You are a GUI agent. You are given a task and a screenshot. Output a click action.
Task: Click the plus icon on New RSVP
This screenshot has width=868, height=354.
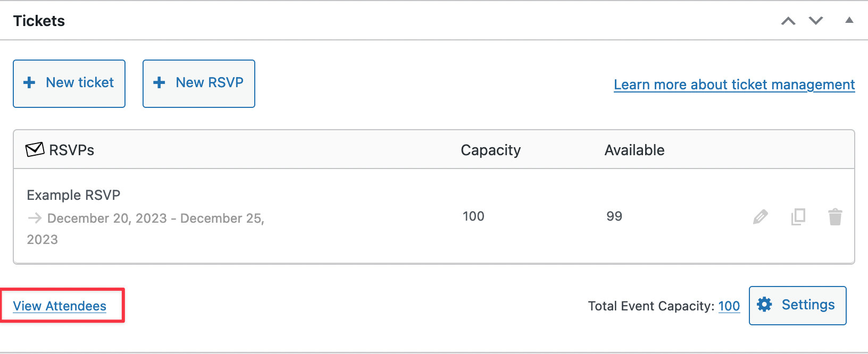(x=159, y=83)
